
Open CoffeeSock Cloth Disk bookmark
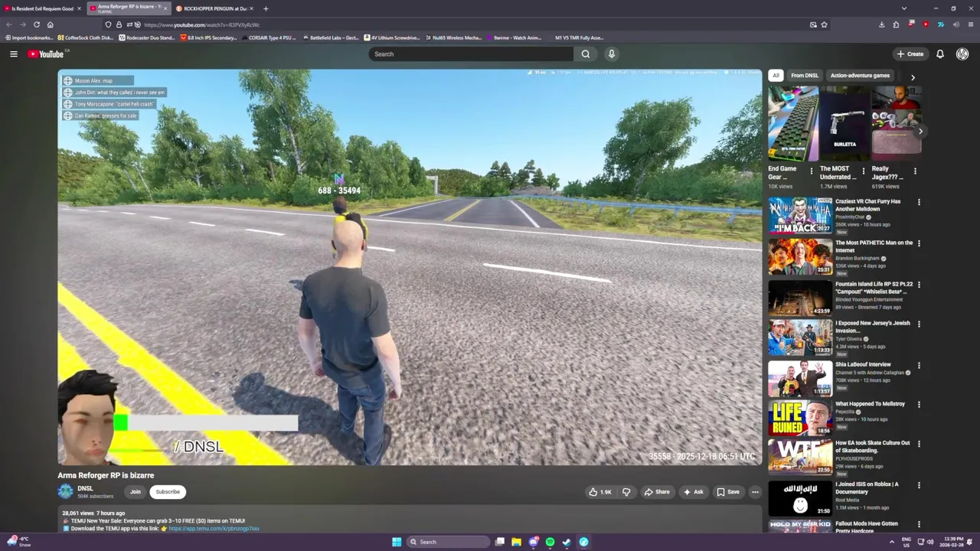pos(85,37)
